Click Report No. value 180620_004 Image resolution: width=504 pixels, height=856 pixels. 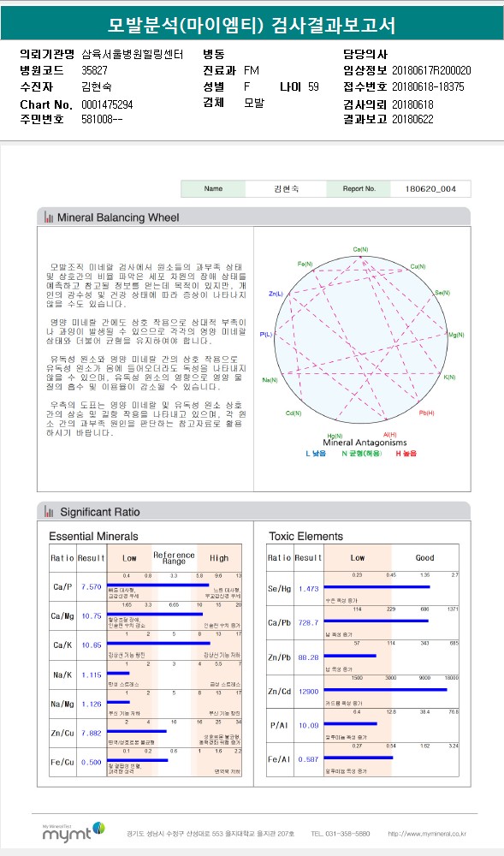coord(430,189)
